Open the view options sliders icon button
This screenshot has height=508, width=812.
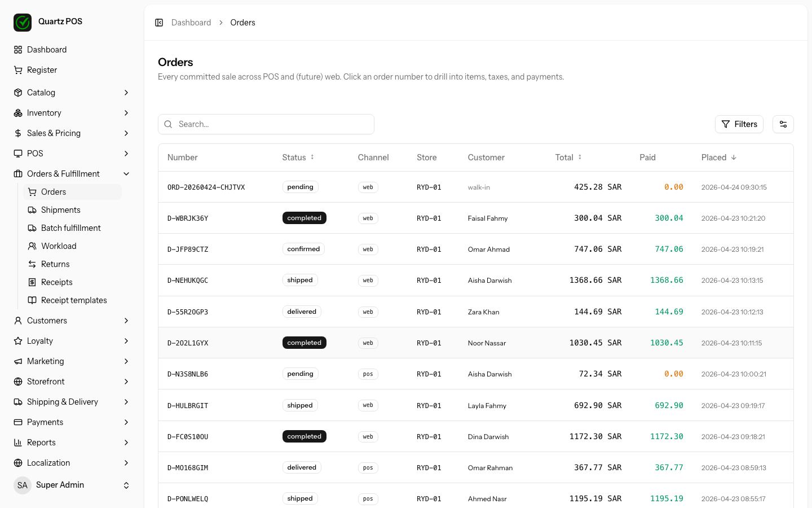click(x=783, y=124)
